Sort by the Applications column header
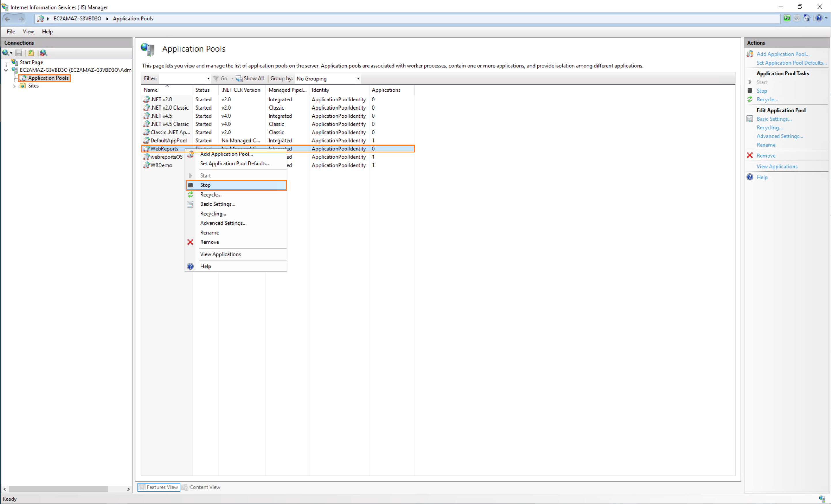Image resolution: width=831 pixels, height=504 pixels. [x=391, y=90]
